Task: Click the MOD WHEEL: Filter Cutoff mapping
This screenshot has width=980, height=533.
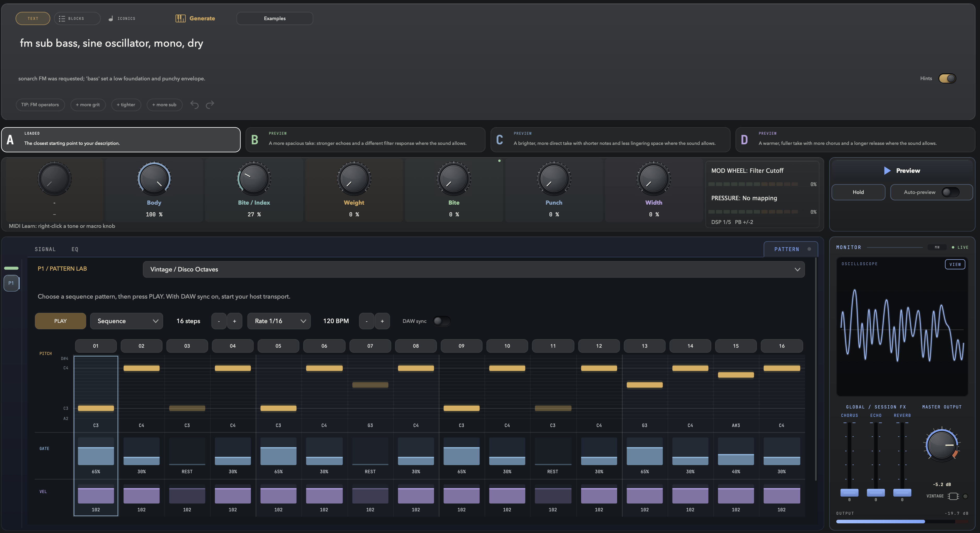Action: tap(747, 170)
